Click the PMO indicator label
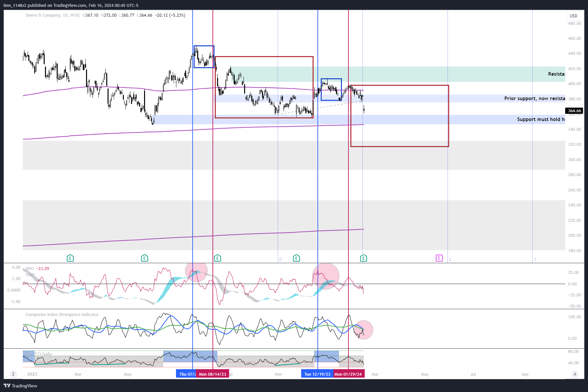This screenshot has width=588, height=392. (30, 275)
